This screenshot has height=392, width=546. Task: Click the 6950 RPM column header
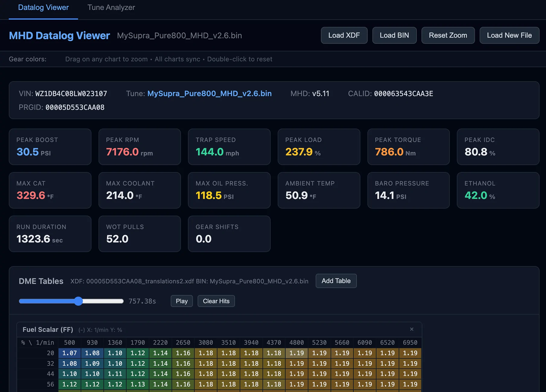point(410,343)
